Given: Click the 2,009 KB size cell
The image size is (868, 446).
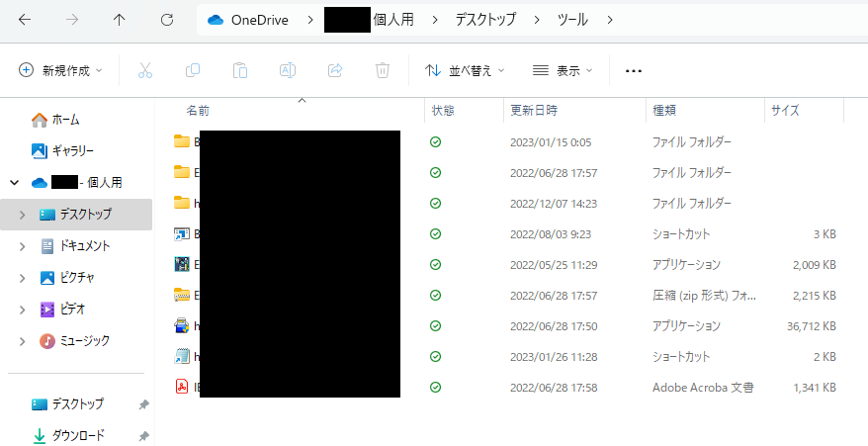Looking at the screenshot, I should 815,265.
